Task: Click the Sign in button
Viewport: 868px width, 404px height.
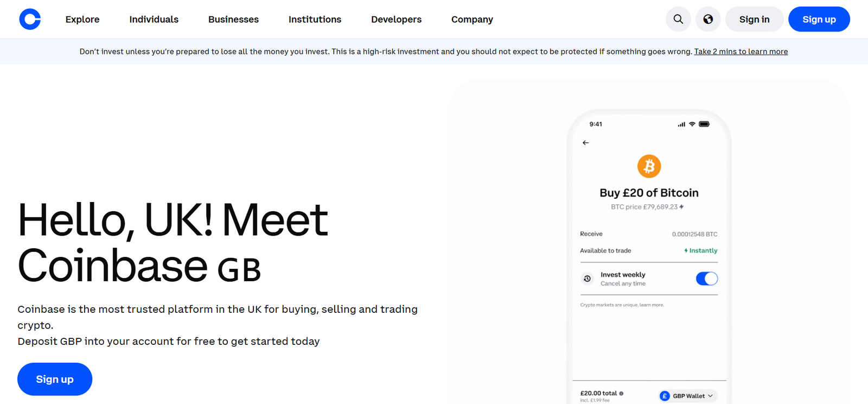Action: point(754,19)
